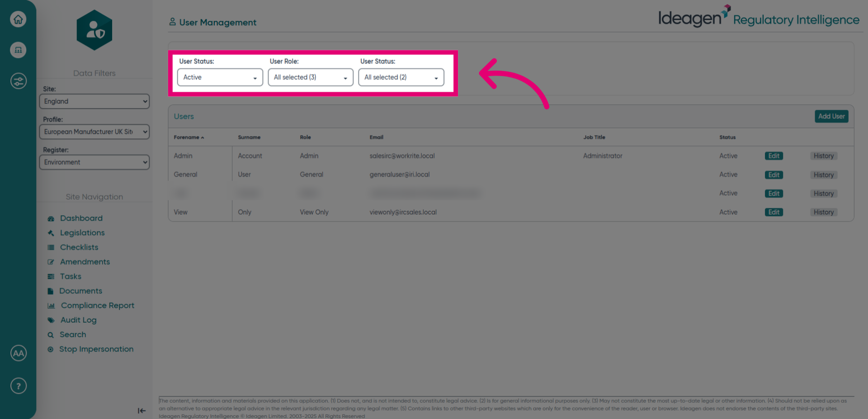
Task: Open Amendments page
Action: click(x=85, y=262)
